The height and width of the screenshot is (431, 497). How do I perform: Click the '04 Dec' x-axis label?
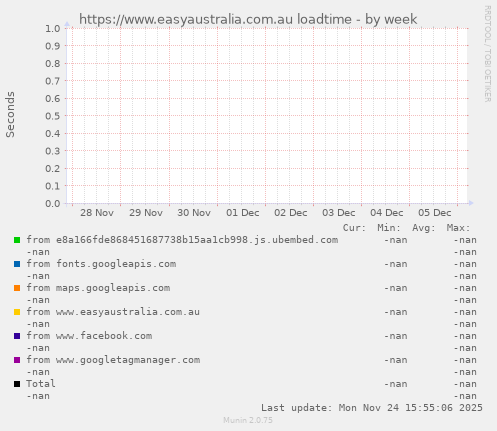click(x=386, y=213)
